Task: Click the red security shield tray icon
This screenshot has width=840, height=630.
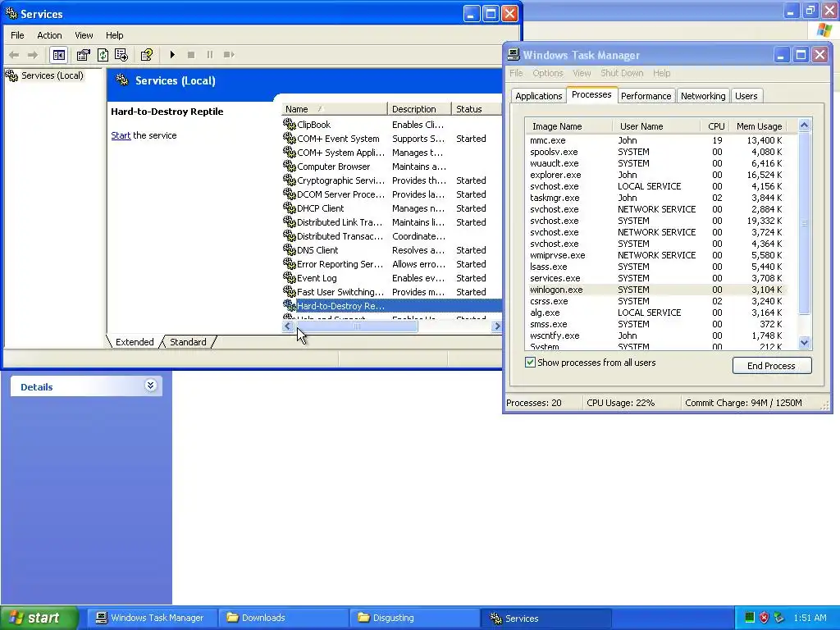Action: tap(764, 618)
